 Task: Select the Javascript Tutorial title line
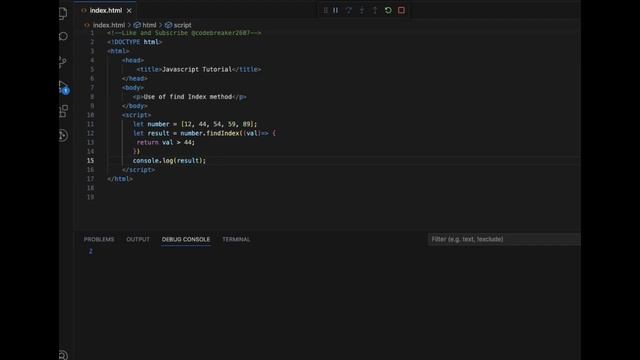199,69
